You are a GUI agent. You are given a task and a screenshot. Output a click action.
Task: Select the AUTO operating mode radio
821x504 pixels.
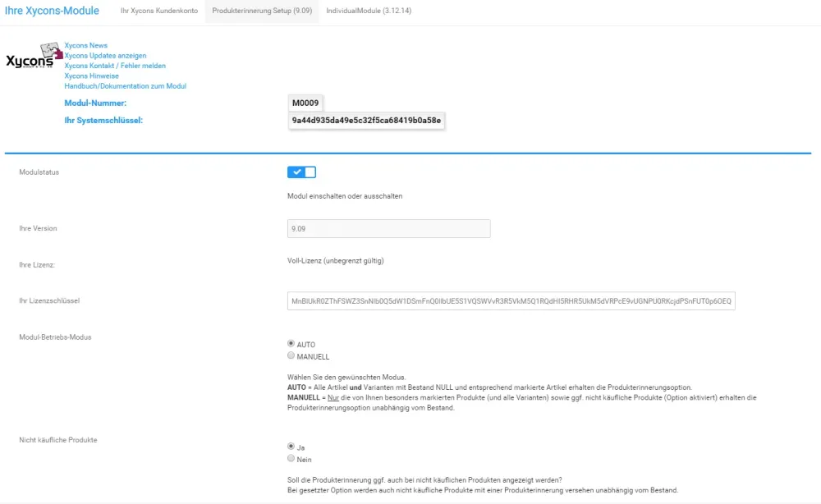(x=291, y=343)
